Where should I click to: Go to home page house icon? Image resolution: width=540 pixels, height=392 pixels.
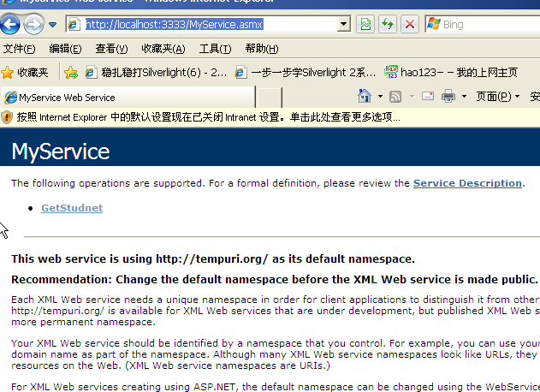tap(365, 96)
